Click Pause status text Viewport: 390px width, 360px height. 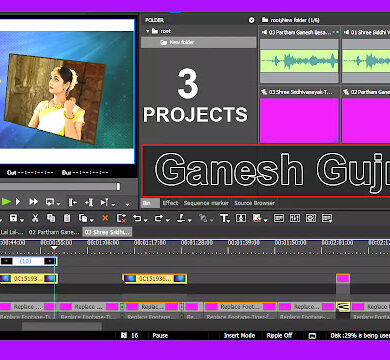point(160,336)
